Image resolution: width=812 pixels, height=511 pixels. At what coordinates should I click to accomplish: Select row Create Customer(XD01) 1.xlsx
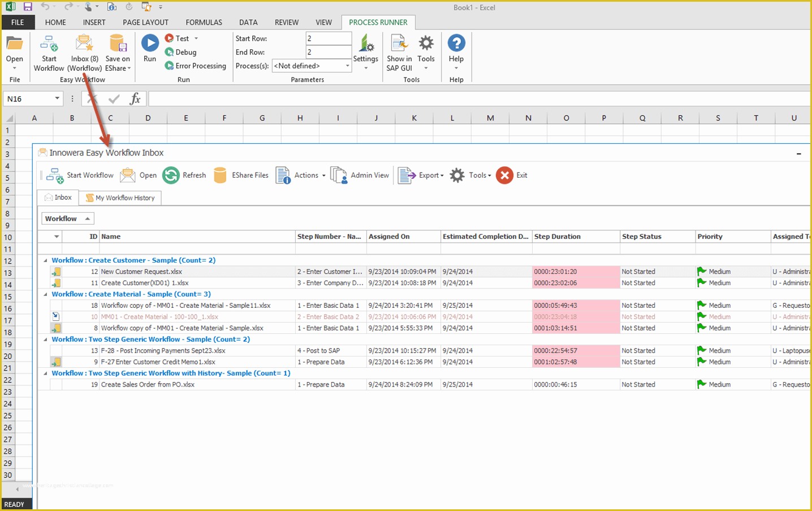tap(424, 283)
